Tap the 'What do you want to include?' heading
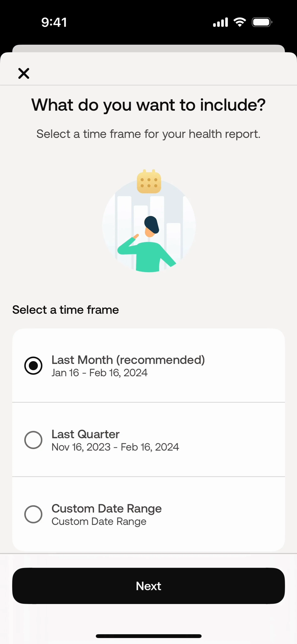The image size is (297, 644). 148,105
